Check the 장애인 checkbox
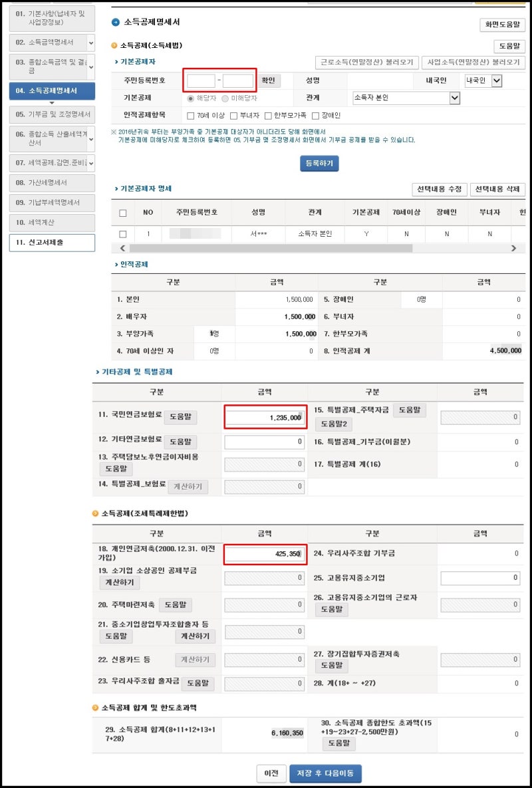 pos(315,116)
